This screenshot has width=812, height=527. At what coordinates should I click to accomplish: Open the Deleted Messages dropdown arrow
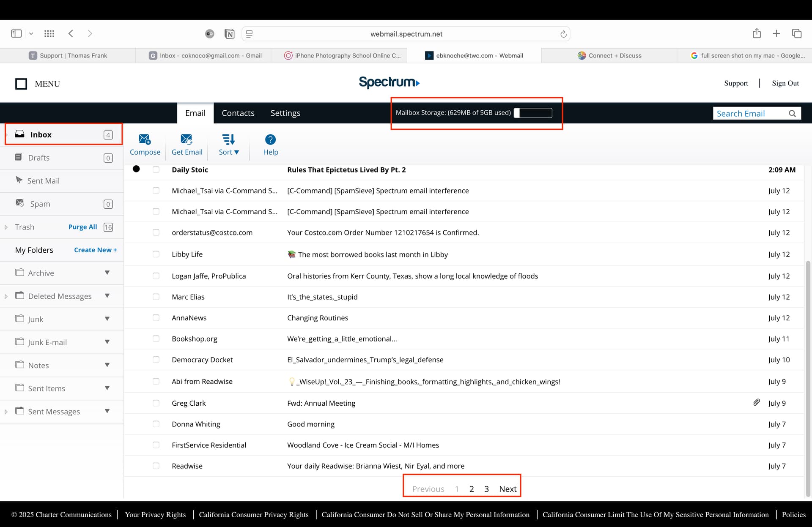[107, 296]
